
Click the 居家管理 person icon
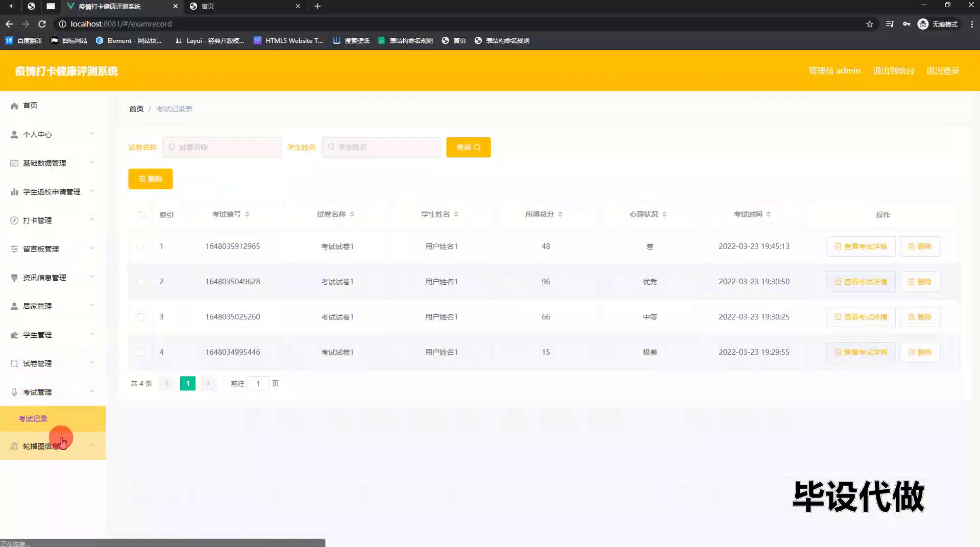click(14, 306)
